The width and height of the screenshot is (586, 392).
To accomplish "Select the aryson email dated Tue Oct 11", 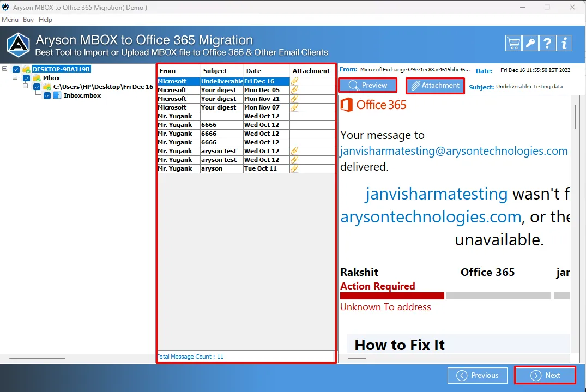I will (x=246, y=168).
